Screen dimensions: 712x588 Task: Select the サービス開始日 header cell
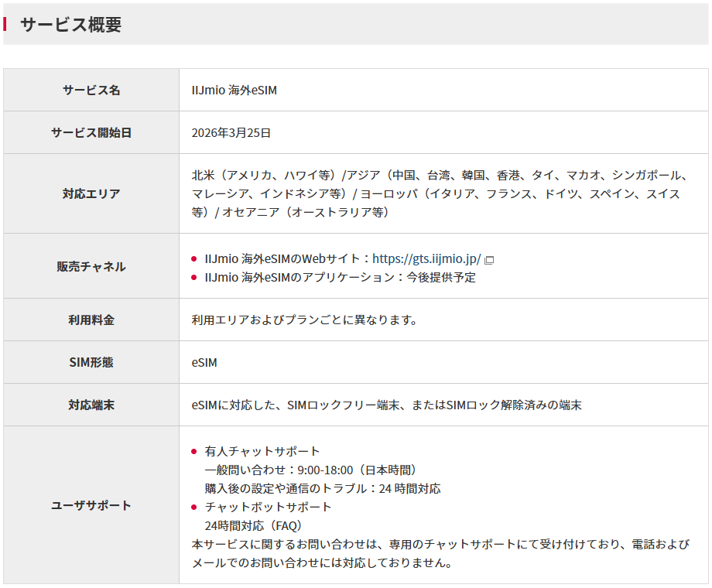point(91,132)
